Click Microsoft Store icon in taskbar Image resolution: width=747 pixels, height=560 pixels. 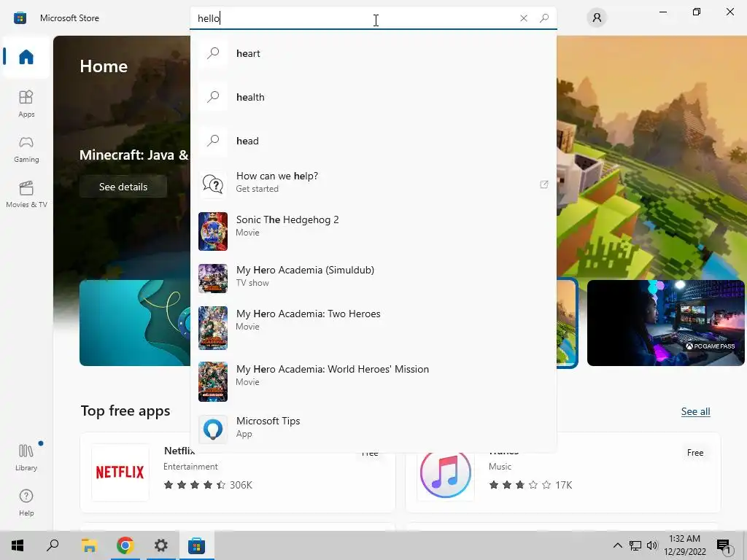click(196, 545)
